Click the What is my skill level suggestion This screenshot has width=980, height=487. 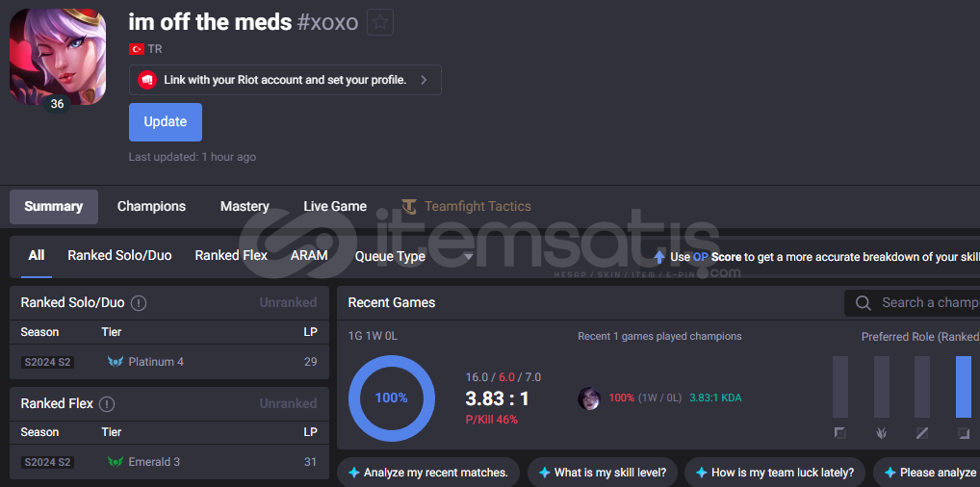603,472
